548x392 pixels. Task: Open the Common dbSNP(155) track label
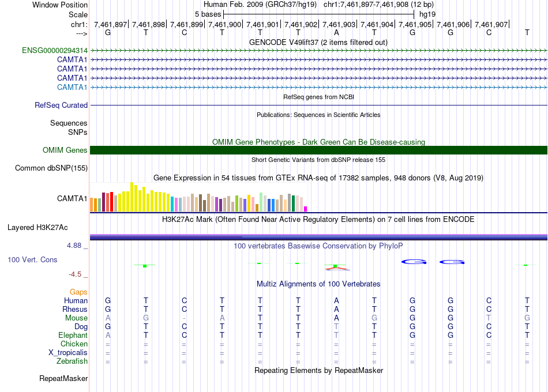pyautogui.click(x=51, y=168)
